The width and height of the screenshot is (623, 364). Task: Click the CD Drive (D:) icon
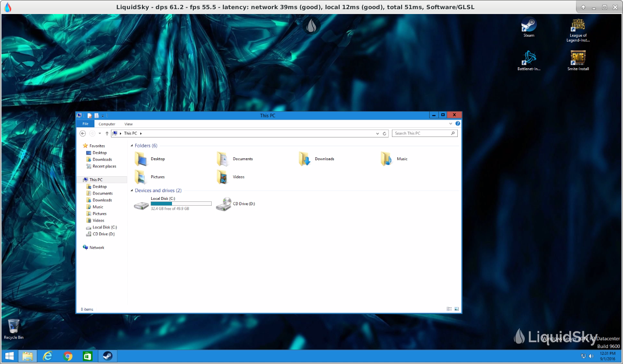point(223,204)
